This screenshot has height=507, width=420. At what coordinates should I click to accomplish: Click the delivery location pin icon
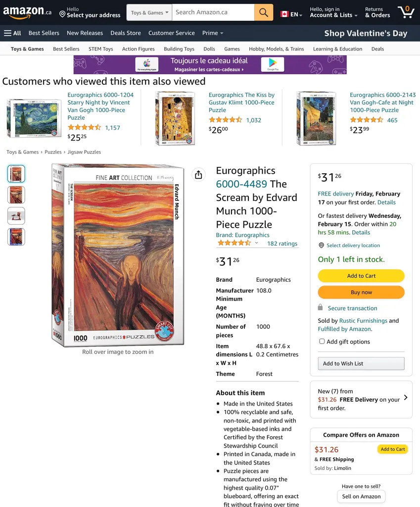[322, 245]
